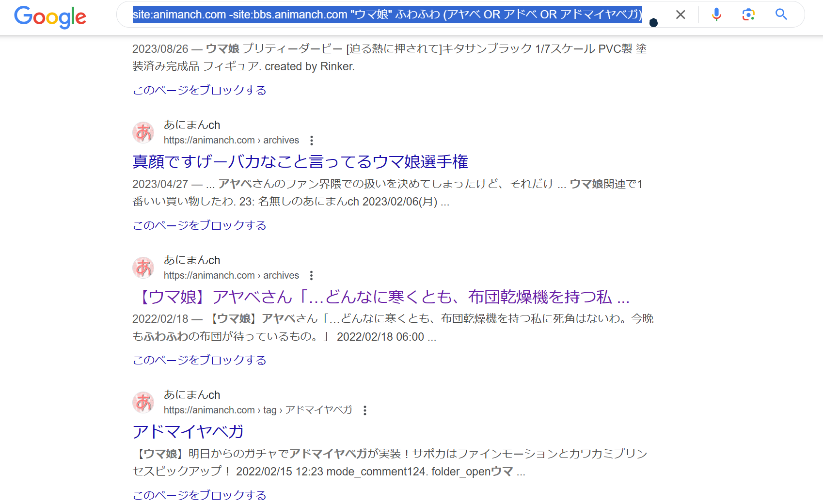The height and width of the screenshot is (504, 823).
Task: Block the page for the アドマイヤベガ tag result
Action: pos(200,495)
